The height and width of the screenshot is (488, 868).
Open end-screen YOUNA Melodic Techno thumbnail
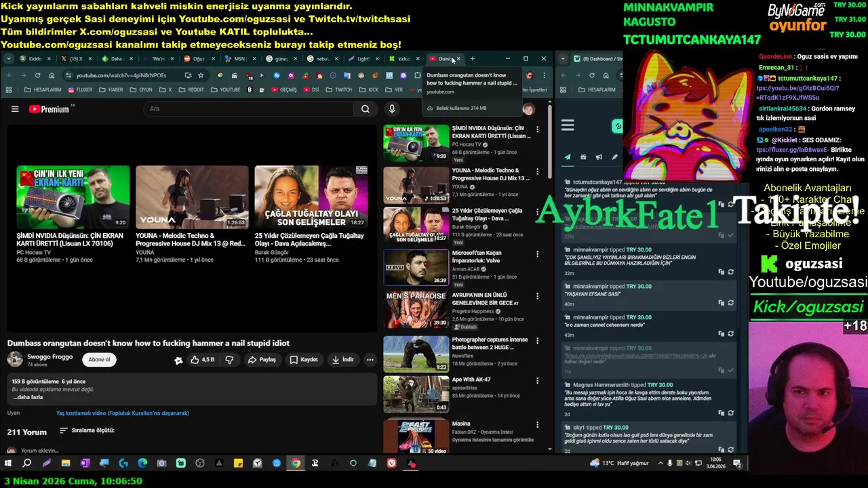coord(192,197)
